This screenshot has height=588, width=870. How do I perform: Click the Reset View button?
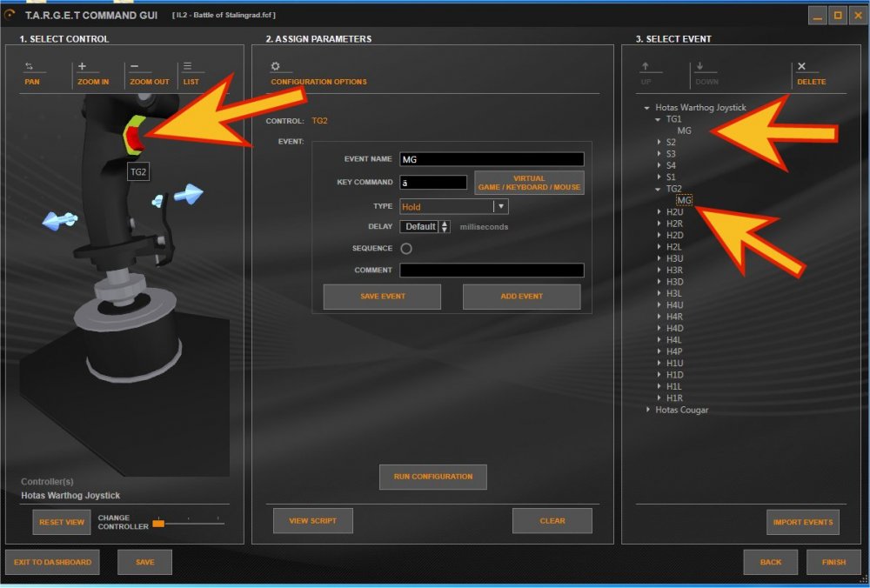click(x=62, y=522)
